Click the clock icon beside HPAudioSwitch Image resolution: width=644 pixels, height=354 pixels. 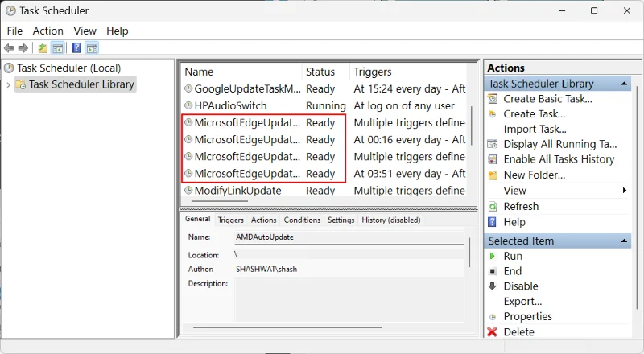(x=188, y=105)
